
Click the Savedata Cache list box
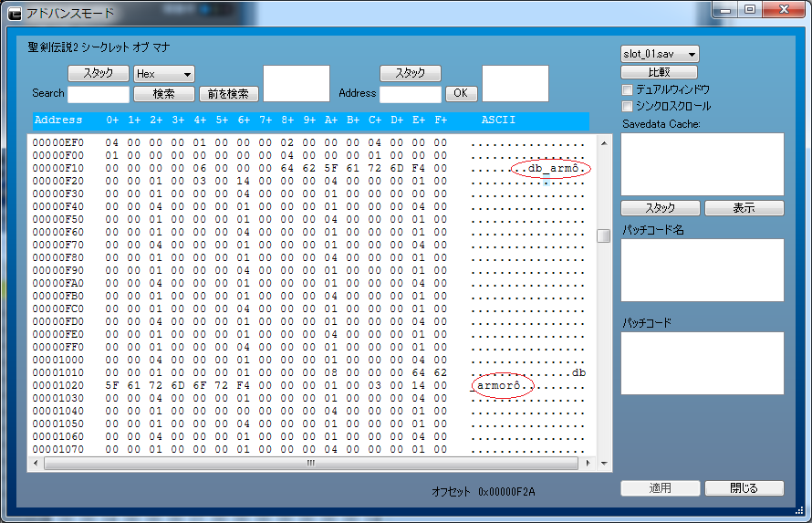click(x=702, y=164)
